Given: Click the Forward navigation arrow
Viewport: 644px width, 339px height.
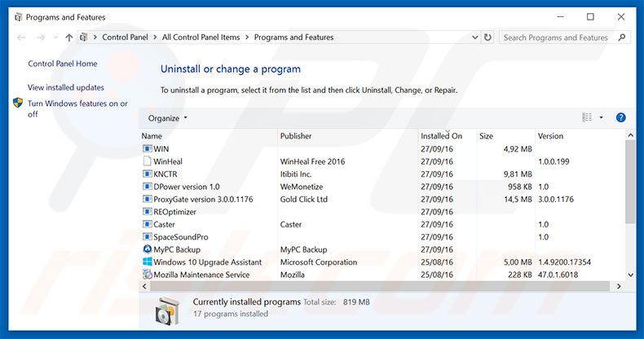Looking at the screenshot, I should click(x=40, y=37).
